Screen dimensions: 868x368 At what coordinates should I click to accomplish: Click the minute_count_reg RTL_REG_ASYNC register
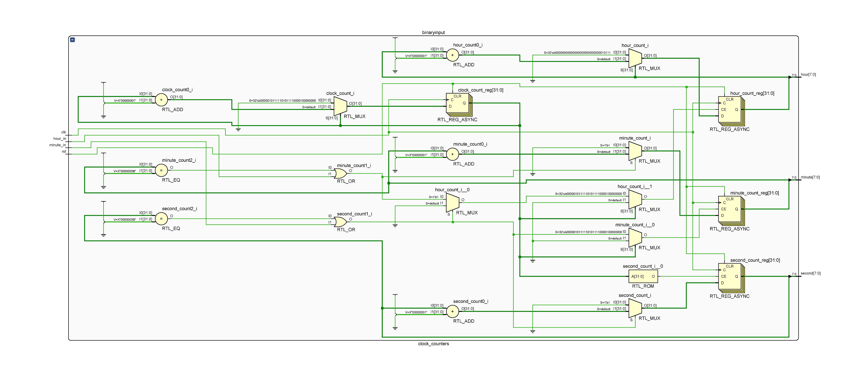click(x=731, y=210)
